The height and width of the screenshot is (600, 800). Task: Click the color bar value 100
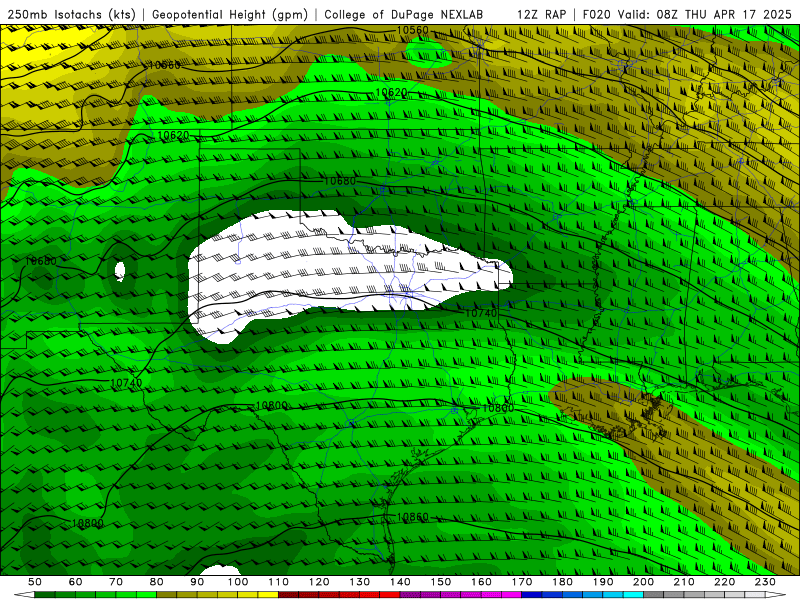[x=238, y=582]
